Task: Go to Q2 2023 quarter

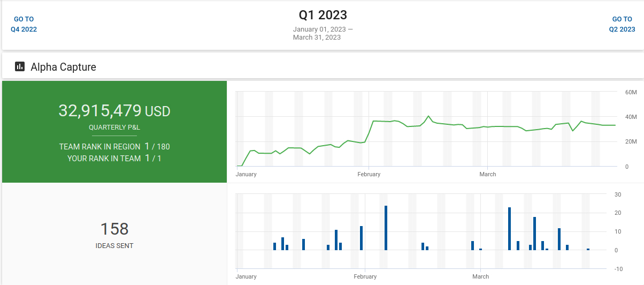Action: coord(622,24)
